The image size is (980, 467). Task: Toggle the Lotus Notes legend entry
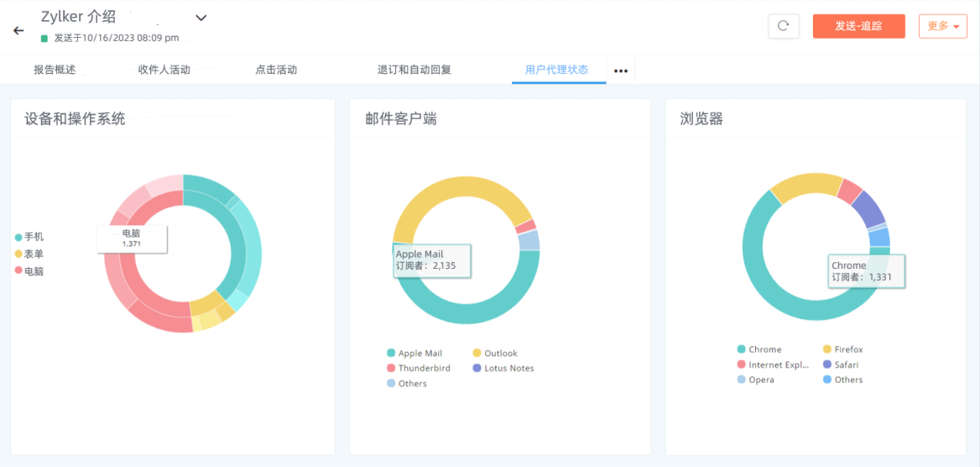click(503, 368)
